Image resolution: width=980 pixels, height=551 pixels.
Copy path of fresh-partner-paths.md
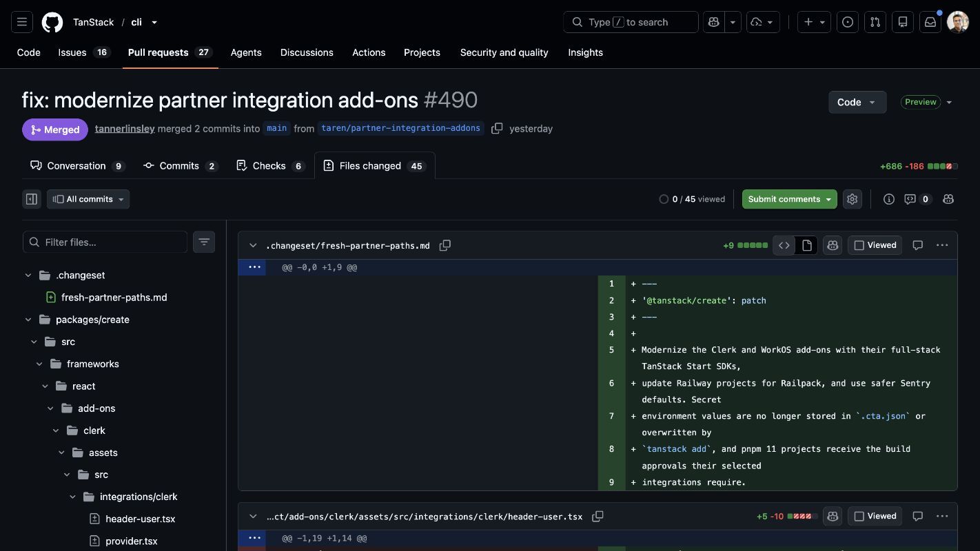445,245
